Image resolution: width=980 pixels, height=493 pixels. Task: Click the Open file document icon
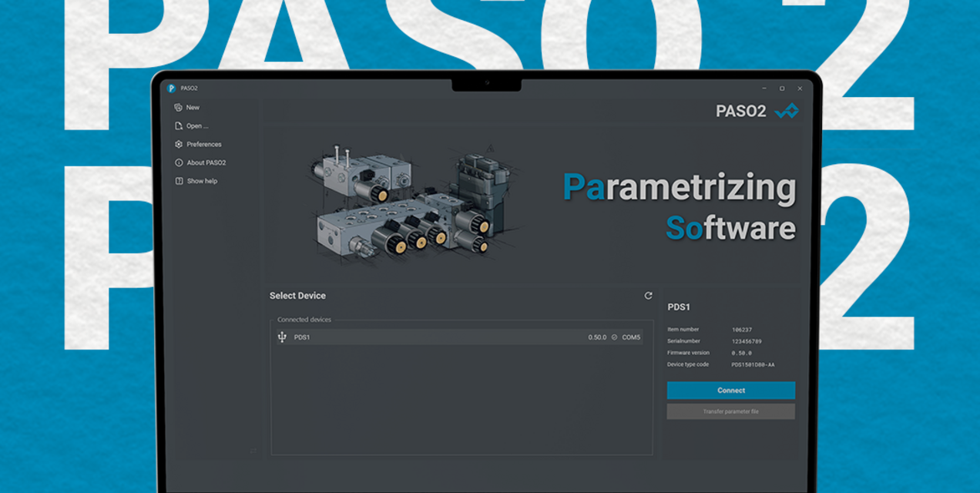tap(179, 126)
